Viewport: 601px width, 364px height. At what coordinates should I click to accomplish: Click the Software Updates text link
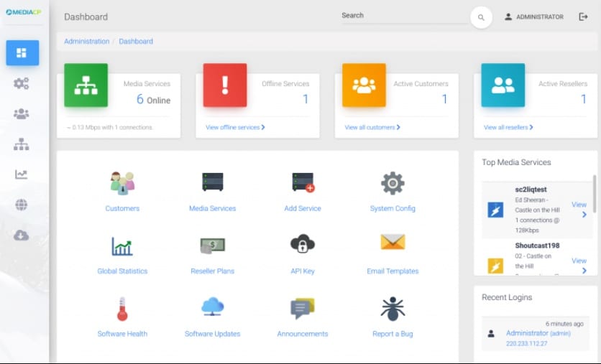pos(212,334)
